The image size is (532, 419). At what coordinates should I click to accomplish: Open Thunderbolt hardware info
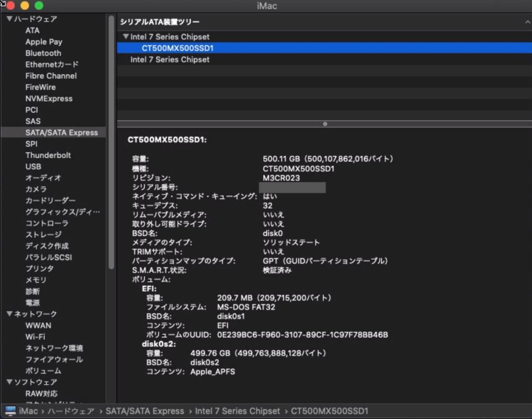click(48, 155)
